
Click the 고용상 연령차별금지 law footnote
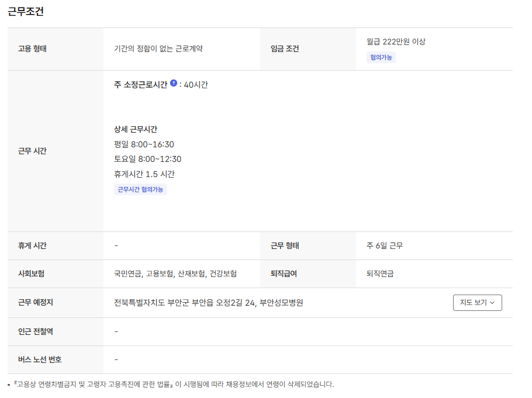(174, 385)
